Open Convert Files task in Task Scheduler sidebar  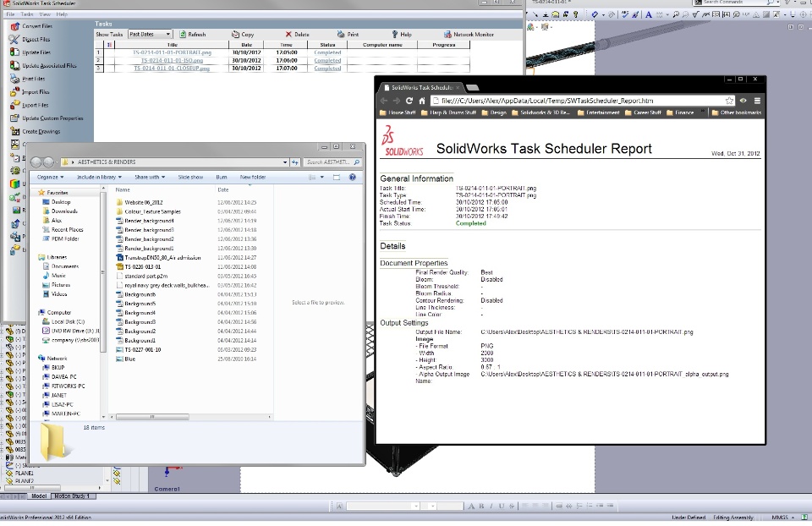(x=31, y=26)
